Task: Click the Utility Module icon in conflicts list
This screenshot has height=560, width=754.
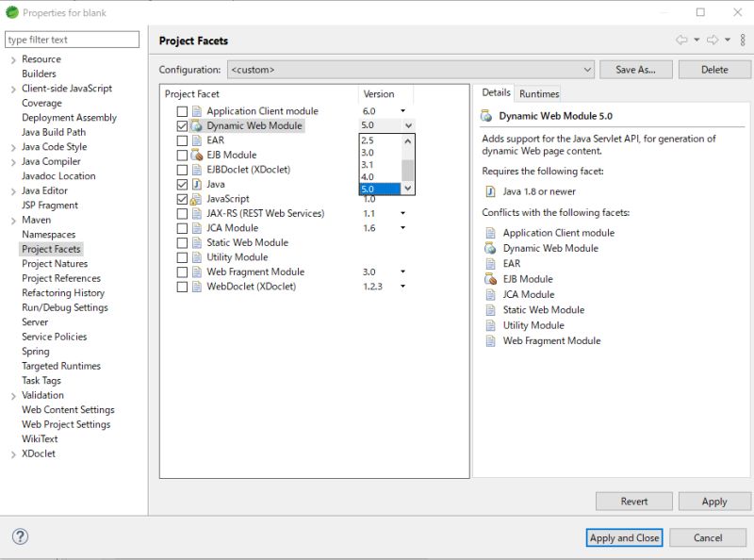Action: coord(490,325)
